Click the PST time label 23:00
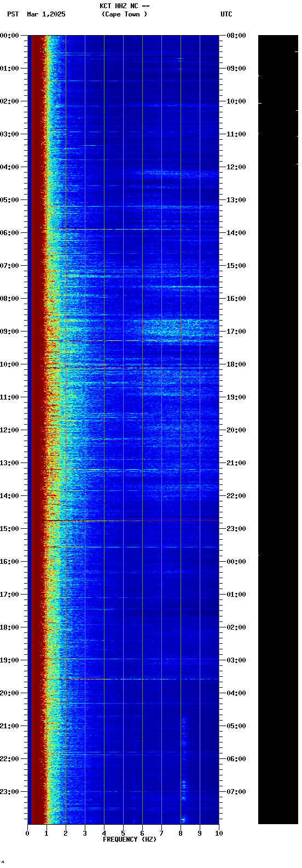This screenshot has height=868, width=302. 9,792
